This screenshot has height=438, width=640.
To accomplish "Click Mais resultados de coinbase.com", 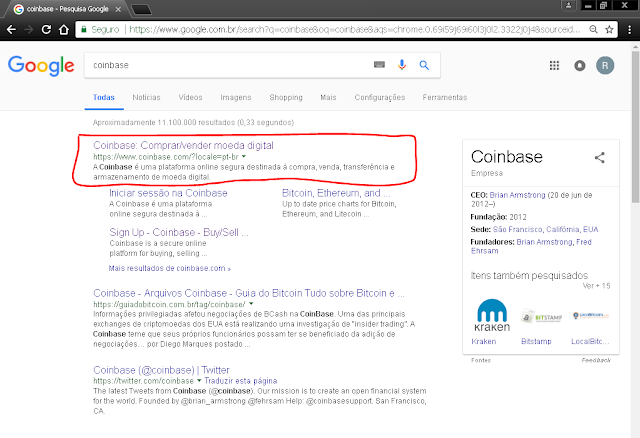I will click(170, 268).
